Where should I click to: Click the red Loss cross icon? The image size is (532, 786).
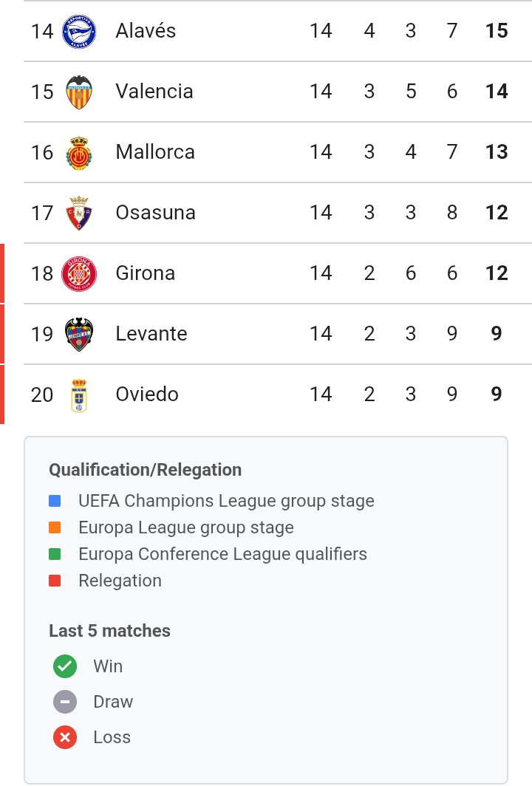(65, 737)
